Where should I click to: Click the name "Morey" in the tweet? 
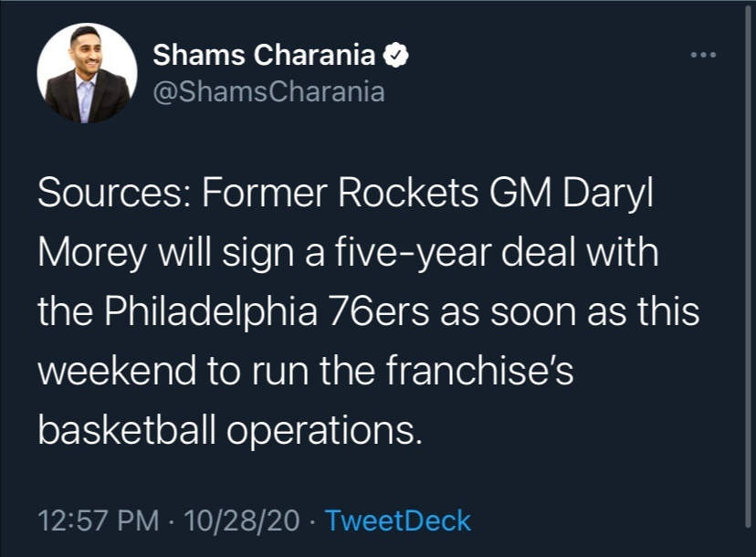[92, 252]
